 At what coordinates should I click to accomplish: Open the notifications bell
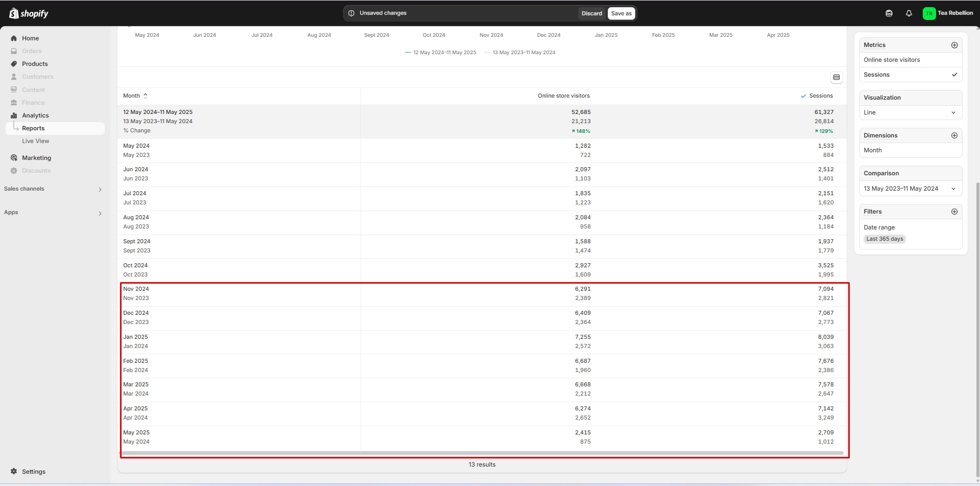click(x=909, y=13)
